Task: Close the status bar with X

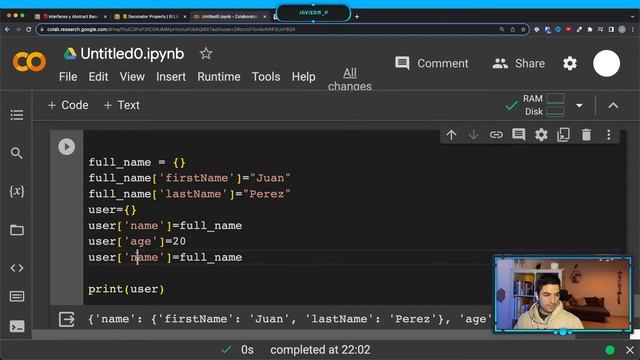Action: pos(630,350)
